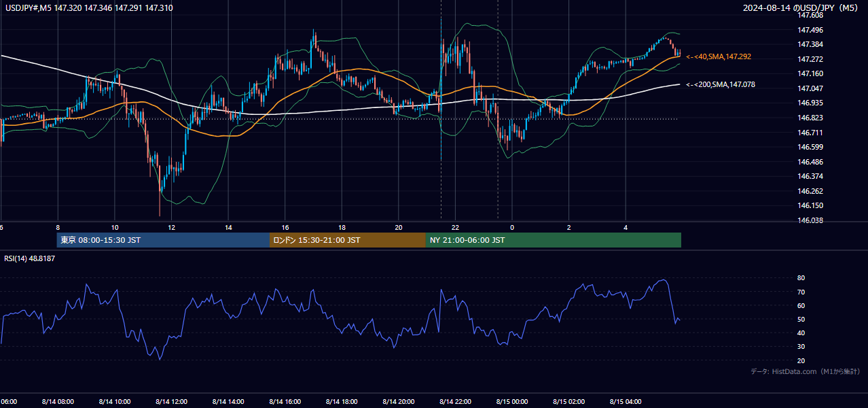868x408 pixels.
Task: Click price axis value 147.384
Action: pos(810,44)
